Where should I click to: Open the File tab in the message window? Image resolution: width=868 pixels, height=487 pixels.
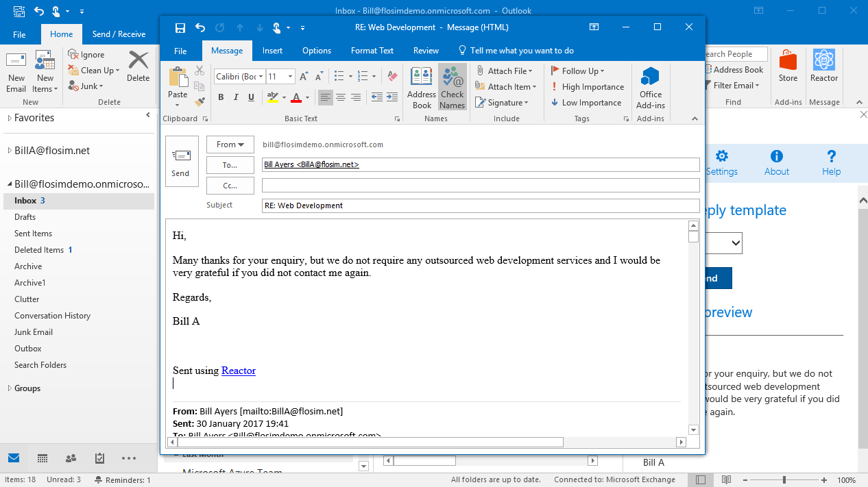click(x=180, y=51)
